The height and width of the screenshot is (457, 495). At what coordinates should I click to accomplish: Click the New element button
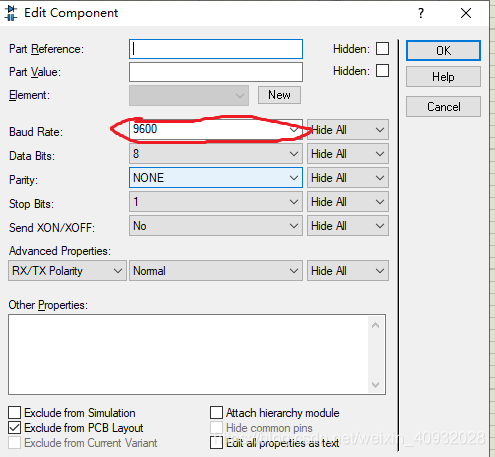[x=279, y=95]
